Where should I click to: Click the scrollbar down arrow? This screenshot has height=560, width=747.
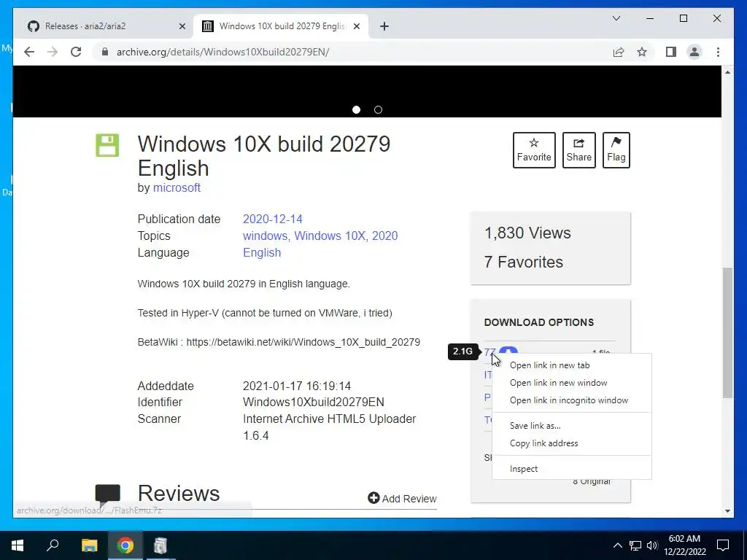[x=727, y=511]
